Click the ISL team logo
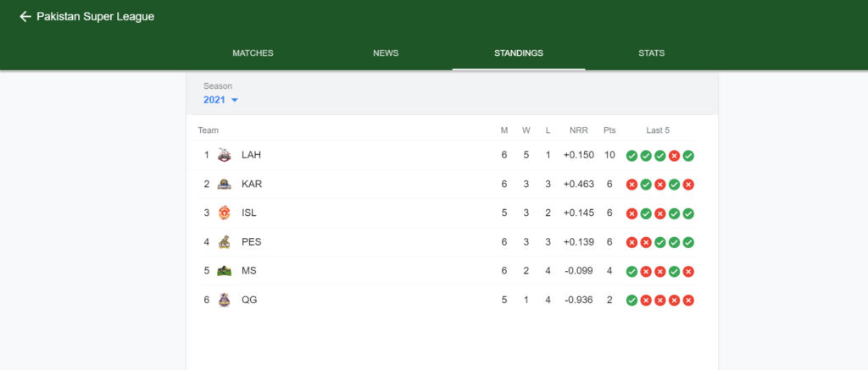Image resolution: width=868 pixels, height=370 pixels. tap(224, 213)
